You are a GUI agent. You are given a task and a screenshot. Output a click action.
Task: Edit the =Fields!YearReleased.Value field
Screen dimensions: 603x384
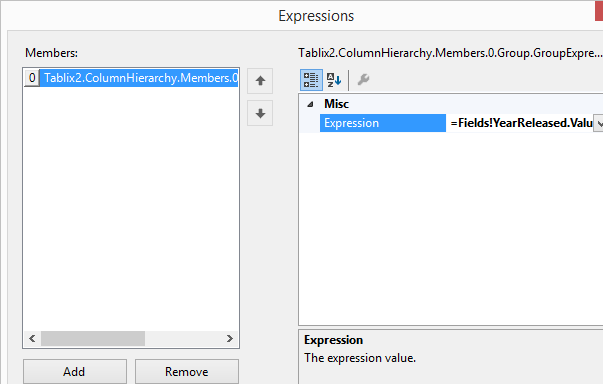pos(520,123)
